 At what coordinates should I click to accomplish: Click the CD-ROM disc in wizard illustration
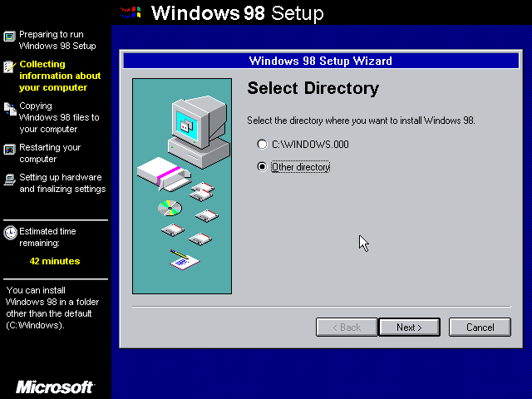tap(170, 208)
